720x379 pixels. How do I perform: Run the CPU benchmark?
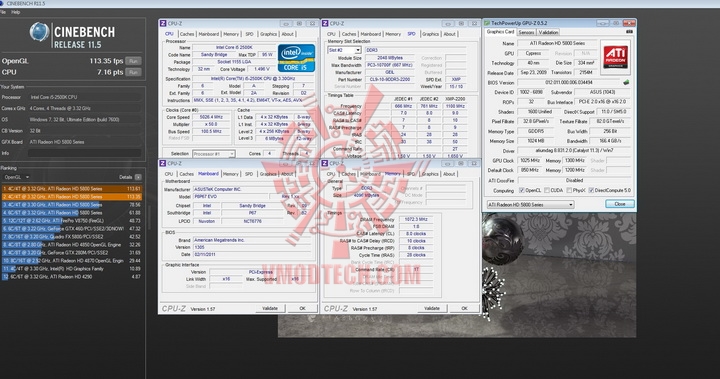133,72
